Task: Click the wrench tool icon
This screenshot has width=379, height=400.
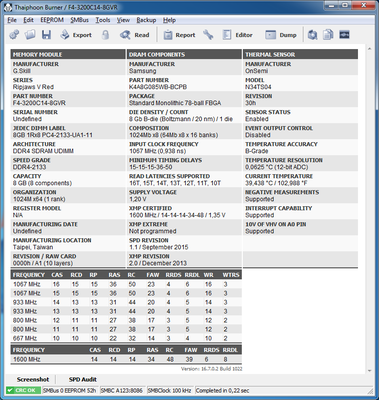Action: (x=208, y=35)
